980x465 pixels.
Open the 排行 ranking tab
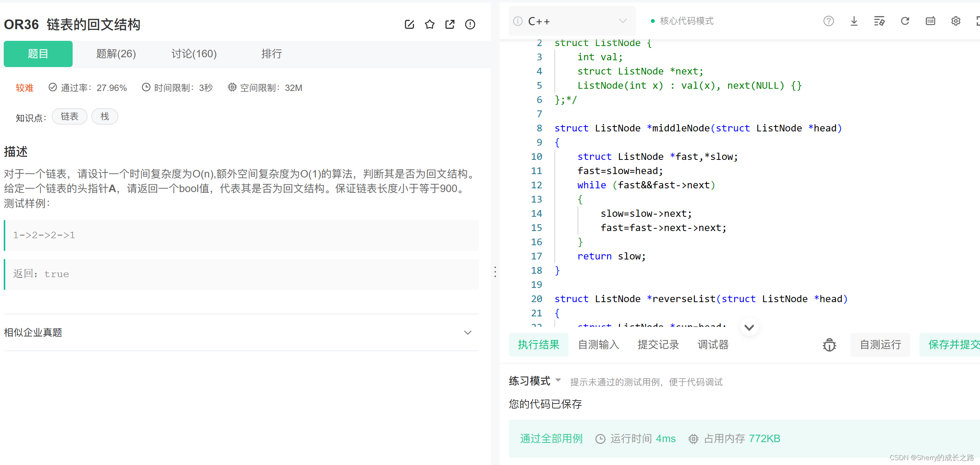coord(271,54)
